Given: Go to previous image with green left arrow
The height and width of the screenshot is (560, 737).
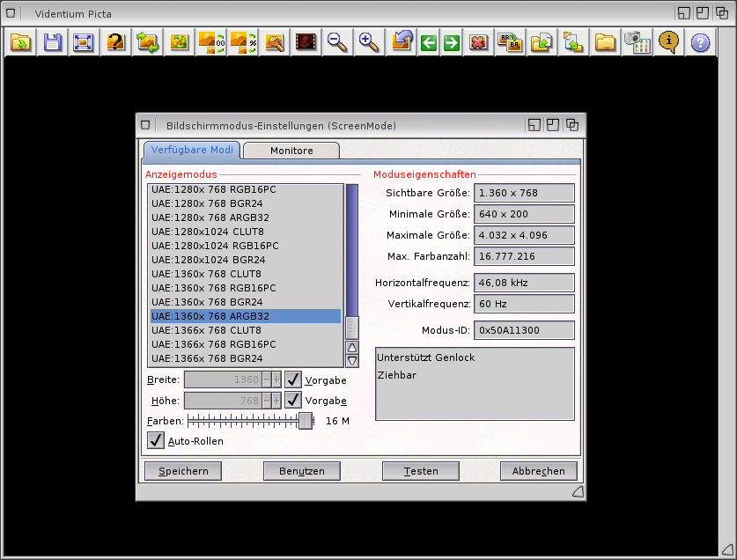Looking at the screenshot, I should (x=428, y=43).
